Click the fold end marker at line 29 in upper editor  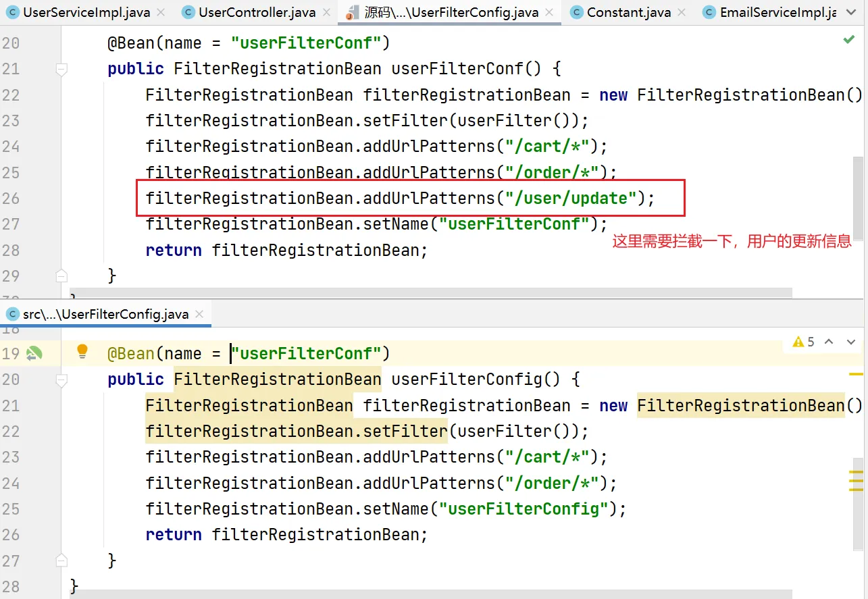tap(61, 276)
